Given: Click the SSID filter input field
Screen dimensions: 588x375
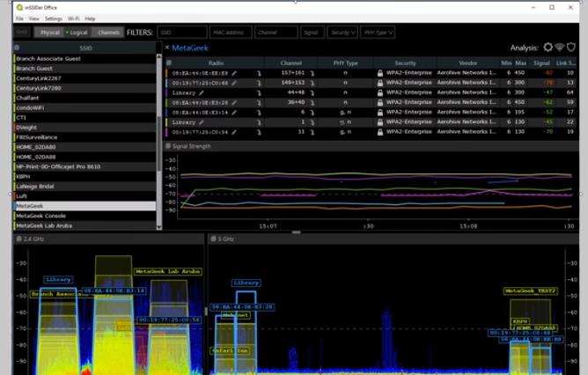Looking at the screenshot, I should [182, 33].
